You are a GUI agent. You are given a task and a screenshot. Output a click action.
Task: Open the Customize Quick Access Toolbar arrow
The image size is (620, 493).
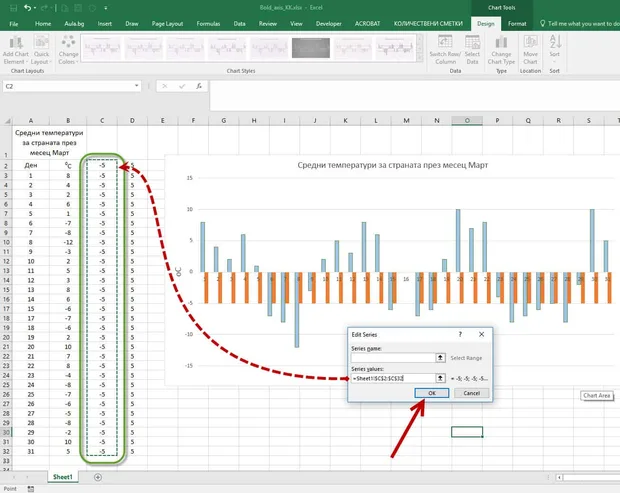click(106, 8)
